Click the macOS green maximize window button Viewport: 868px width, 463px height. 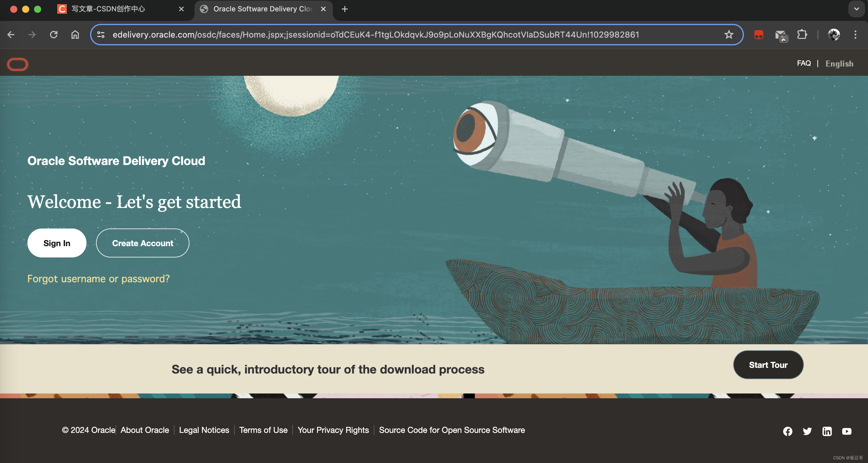point(38,9)
